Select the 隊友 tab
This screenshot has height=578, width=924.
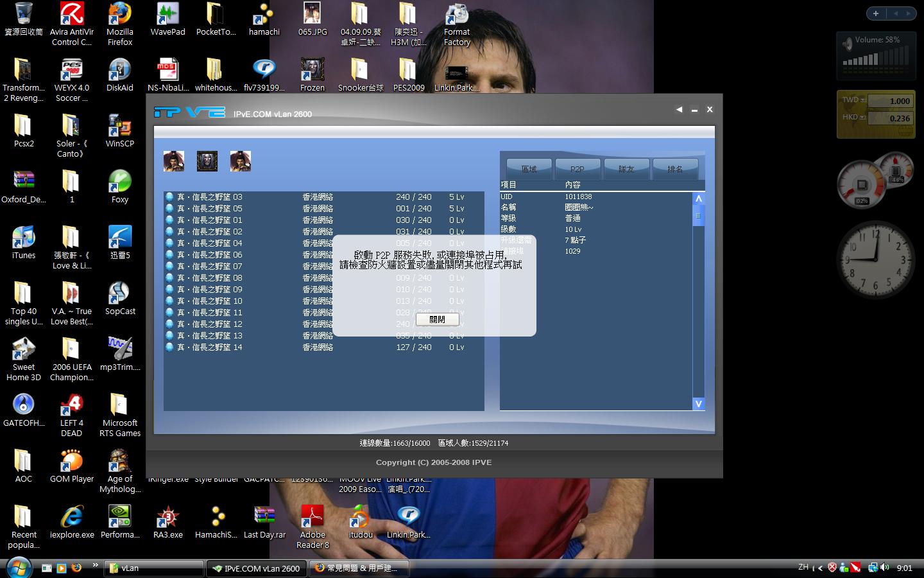(x=626, y=169)
